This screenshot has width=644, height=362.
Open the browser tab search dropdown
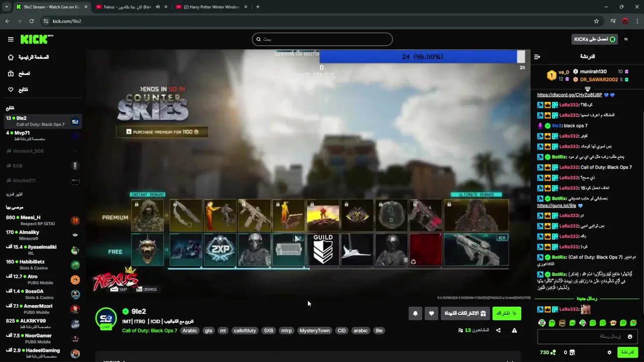pos(7,7)
